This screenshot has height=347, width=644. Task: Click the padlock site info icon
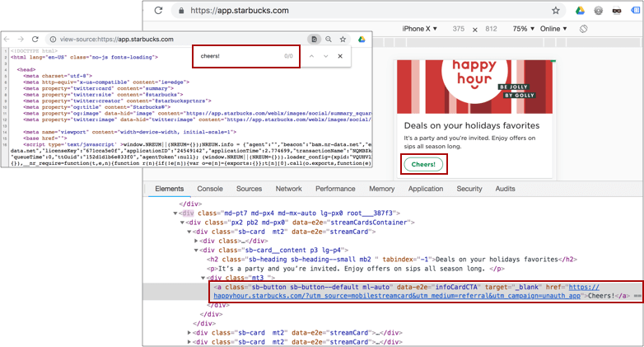181,11
